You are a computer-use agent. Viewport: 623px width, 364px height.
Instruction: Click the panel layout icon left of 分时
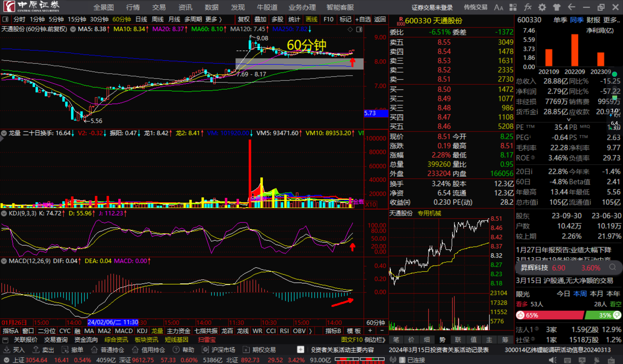tap(6, 19)
